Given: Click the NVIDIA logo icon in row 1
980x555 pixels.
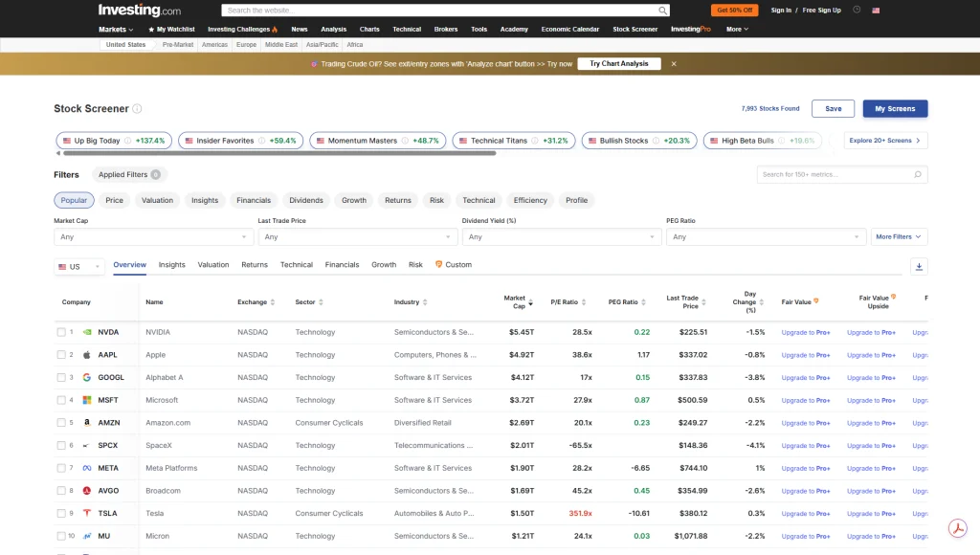Looking at the screenshot, I should pos(87,332).
